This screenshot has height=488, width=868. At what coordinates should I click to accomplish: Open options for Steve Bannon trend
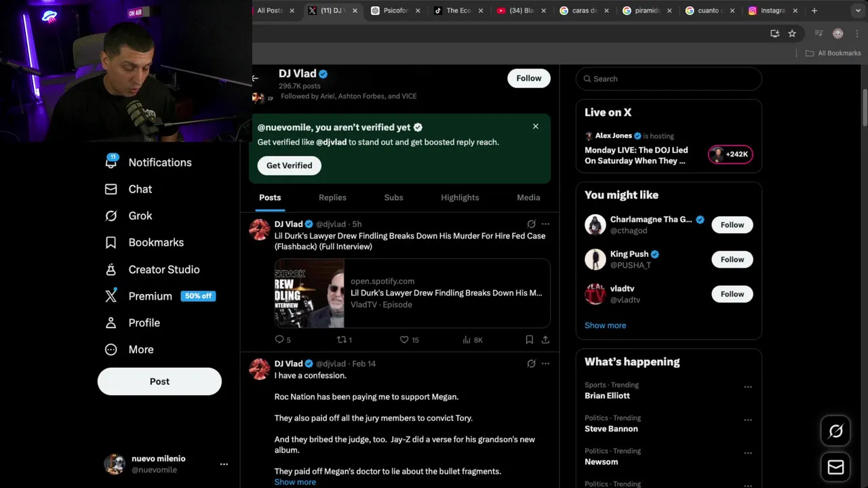(x=748, y=420)
